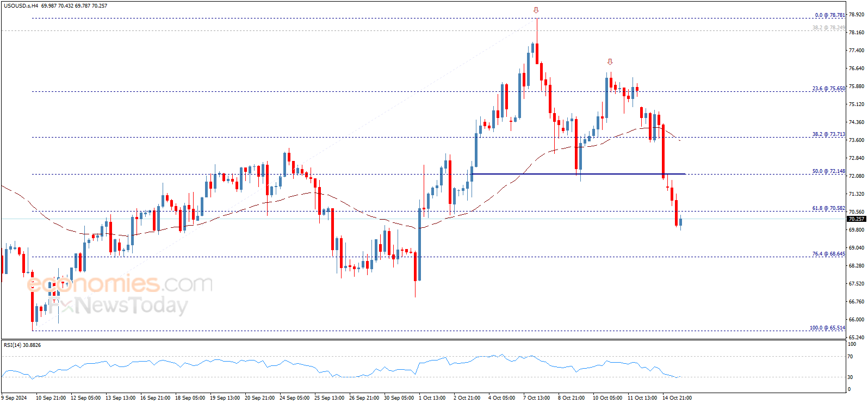Viewport: 868px width, 404px height.
Task: Click the 65.240 price scale label
Action: click(x=857, y=338)
